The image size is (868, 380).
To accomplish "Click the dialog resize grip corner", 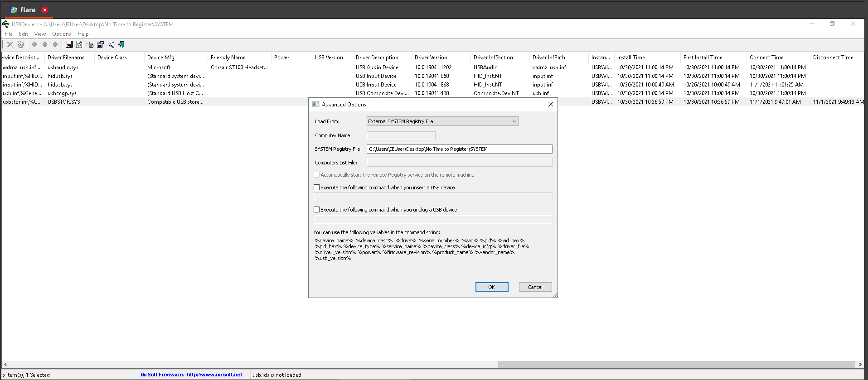I will click(555, 295).
